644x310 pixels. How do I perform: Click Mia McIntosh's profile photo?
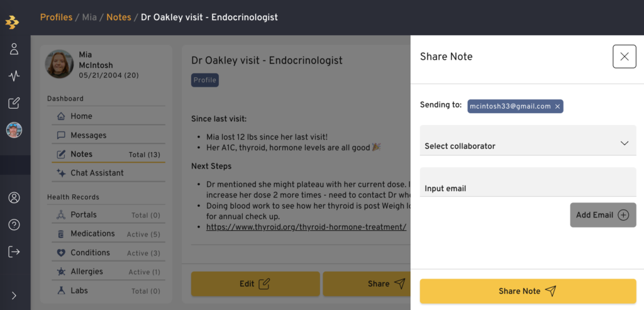(60, 64)
